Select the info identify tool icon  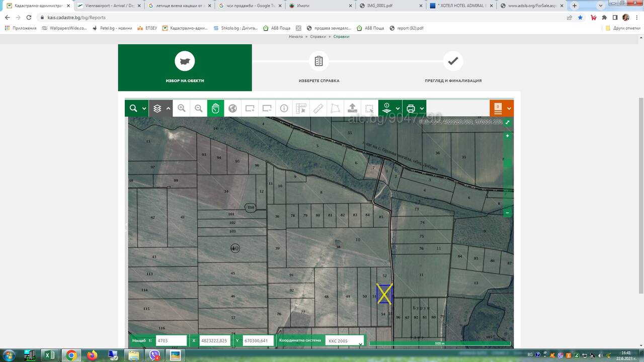(x=284, y=108)
